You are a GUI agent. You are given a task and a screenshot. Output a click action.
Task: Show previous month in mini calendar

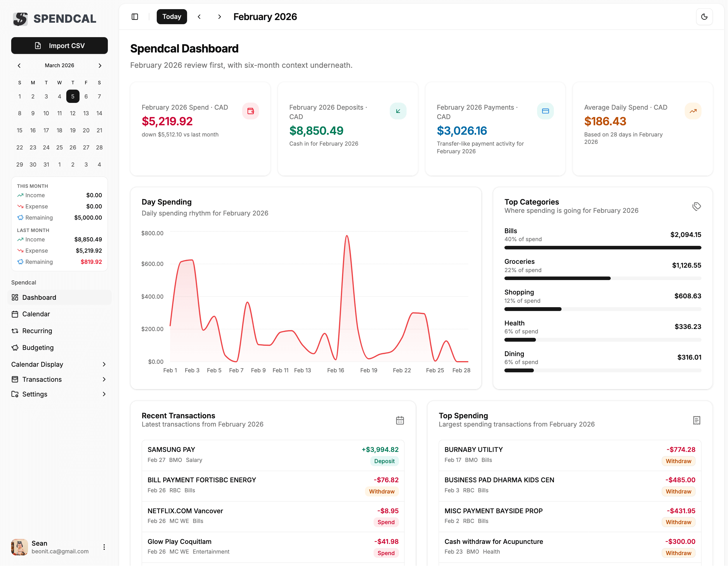click(19, 65)
